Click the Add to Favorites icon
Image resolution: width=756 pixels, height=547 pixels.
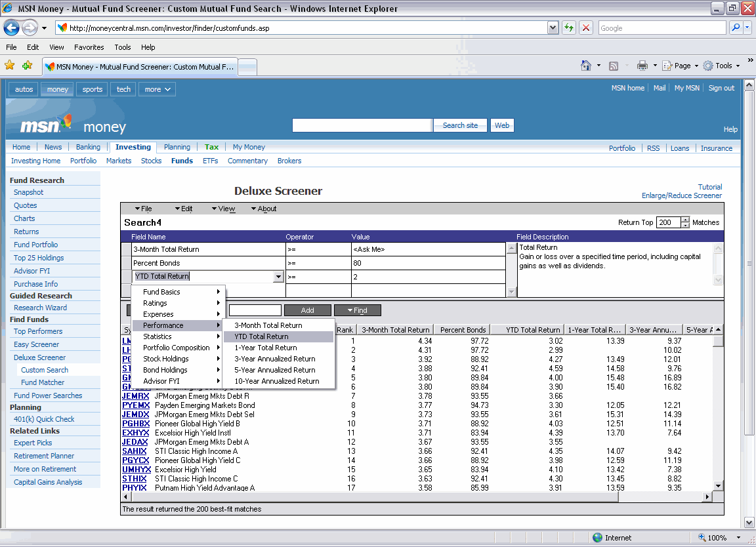click(27, 66)
